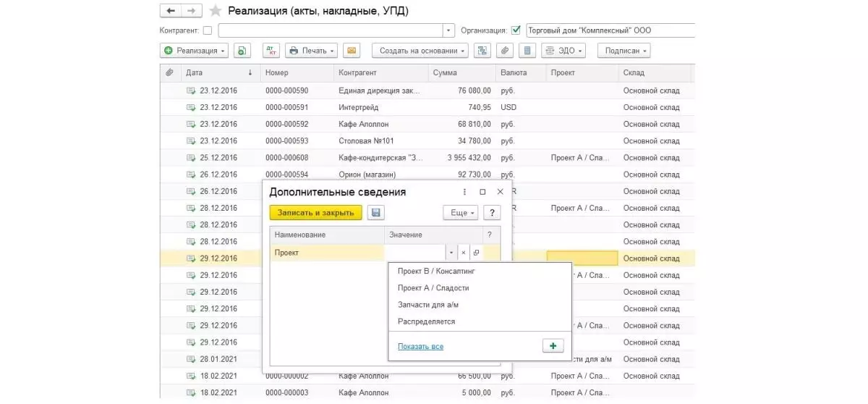Click the Значение column header in the dialog

point(434,235)
